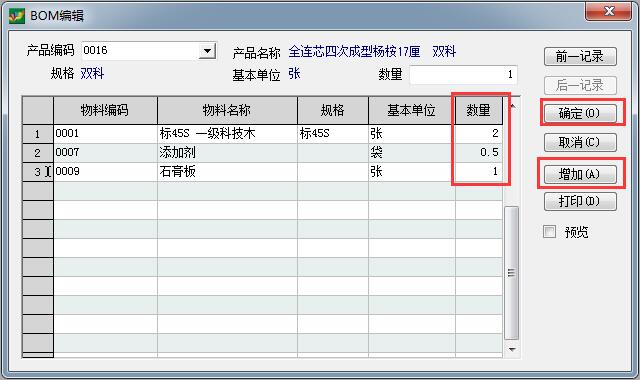
Task: Select row header number 1
Action: pyautogui.click(x=38, y=134)
